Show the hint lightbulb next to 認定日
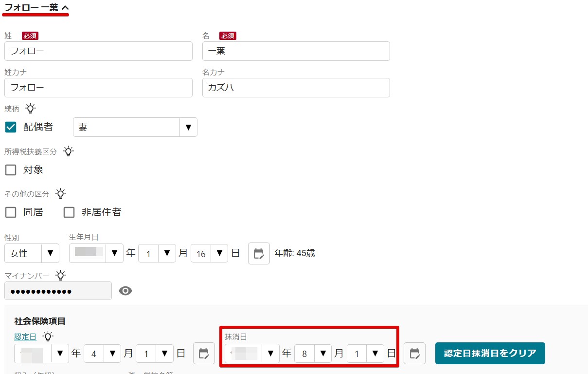This screenshot has width=588, height=374. (x=48, y=336)
